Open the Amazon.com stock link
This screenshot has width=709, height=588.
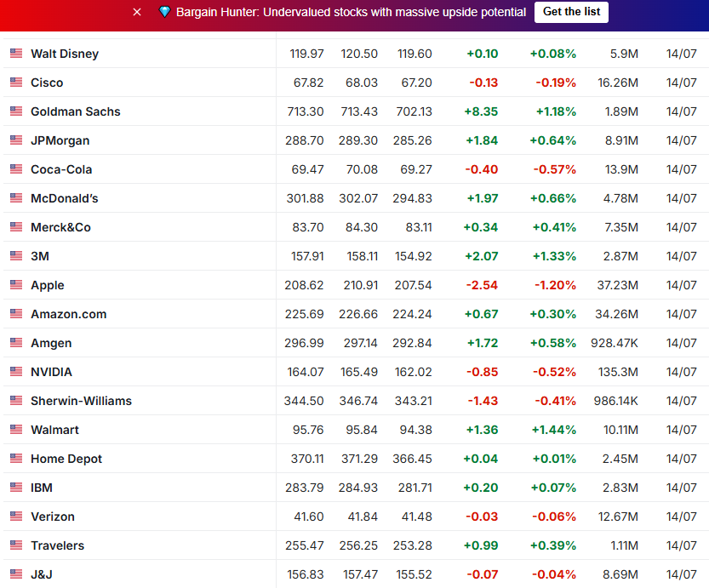[69, 314]
